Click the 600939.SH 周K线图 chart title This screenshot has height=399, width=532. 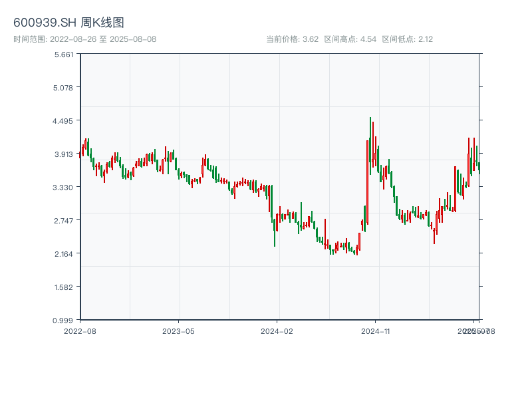[x=68, y=23]
